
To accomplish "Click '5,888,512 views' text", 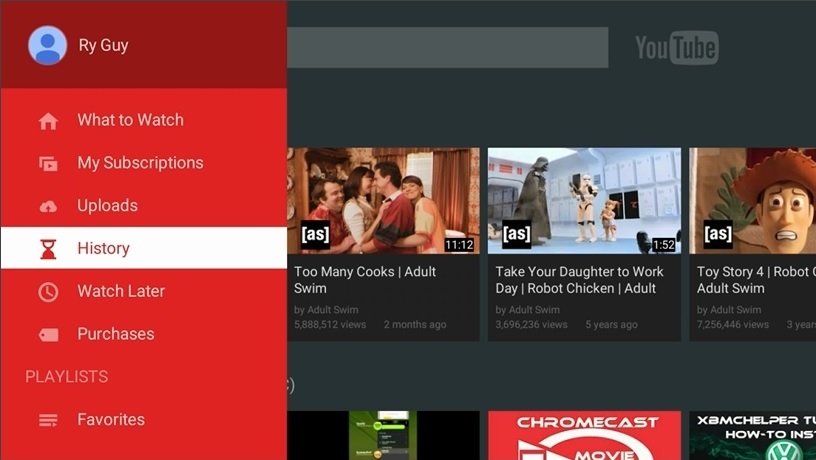I will pyautogui.click(x=330, y=325).
